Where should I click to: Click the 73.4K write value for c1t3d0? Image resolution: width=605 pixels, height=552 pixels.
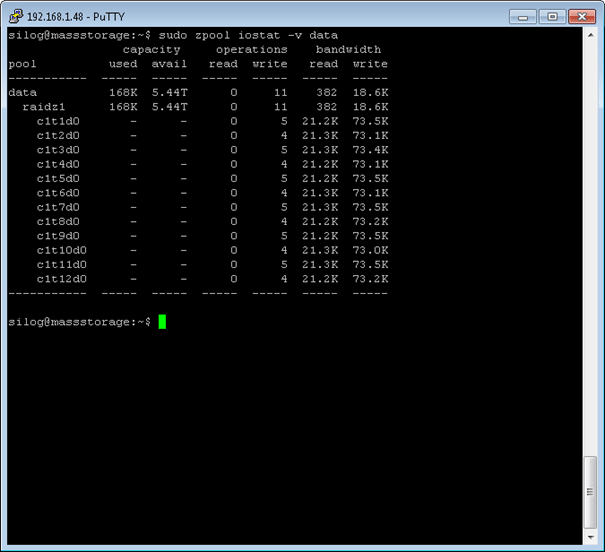point(370,150)
